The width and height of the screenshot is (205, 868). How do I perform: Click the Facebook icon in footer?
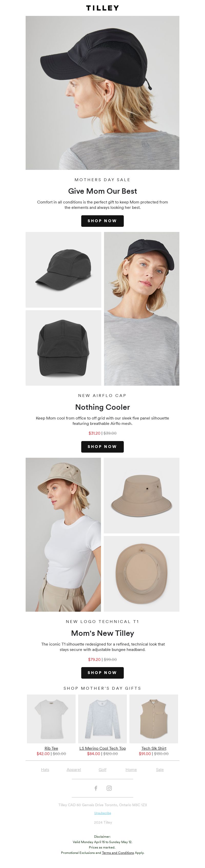(x=96, y=788)
